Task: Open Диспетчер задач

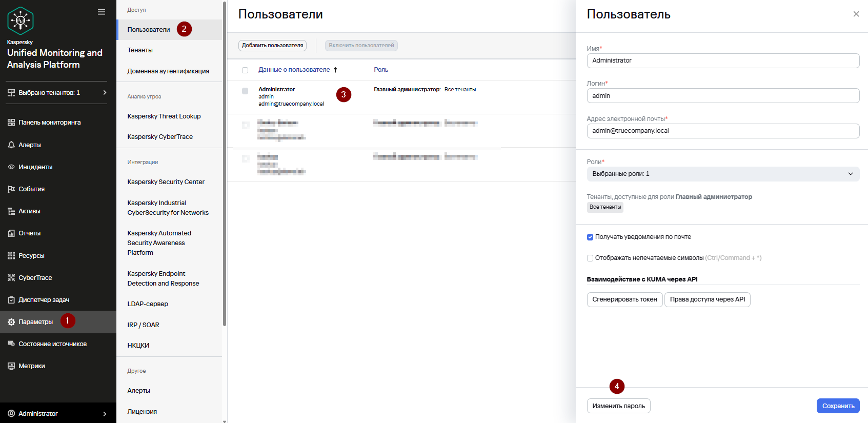Action: click(44, 300)
